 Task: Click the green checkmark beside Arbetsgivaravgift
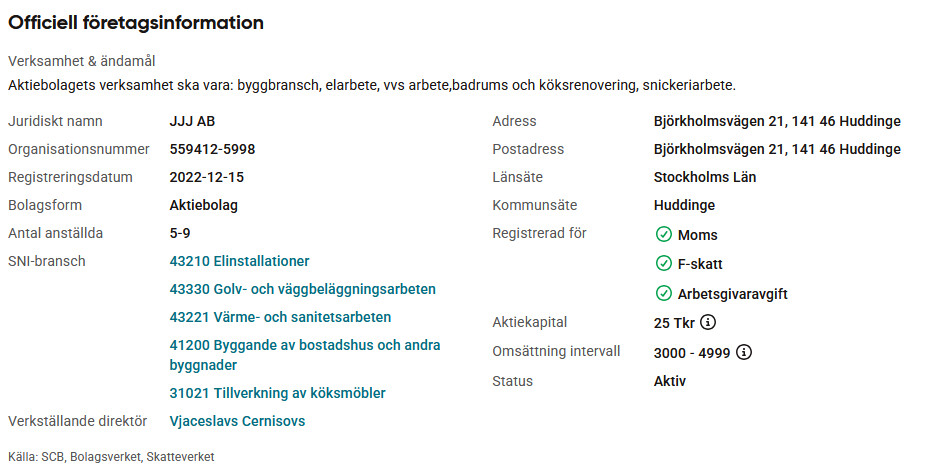tap(663, 294)
